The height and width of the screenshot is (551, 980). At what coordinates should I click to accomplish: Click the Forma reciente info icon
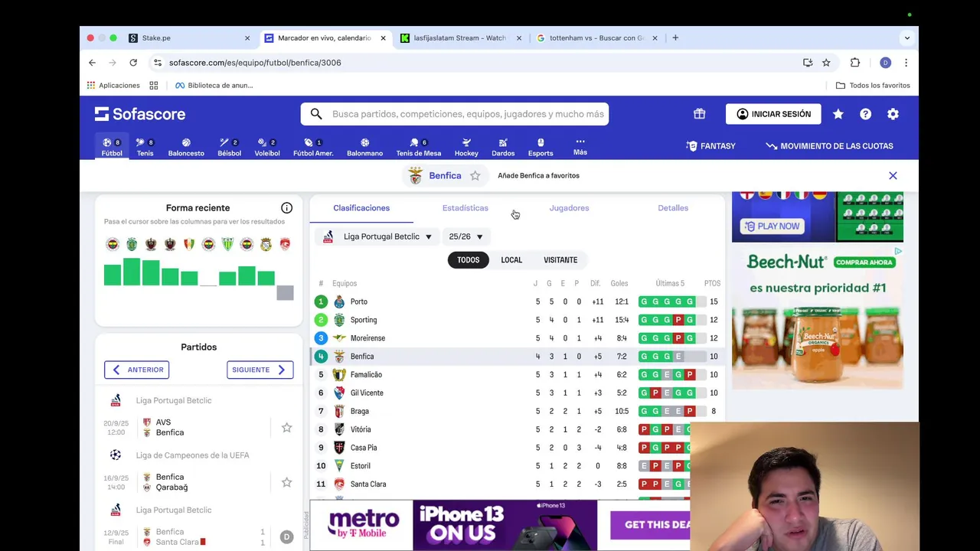(x=286, y=207)
